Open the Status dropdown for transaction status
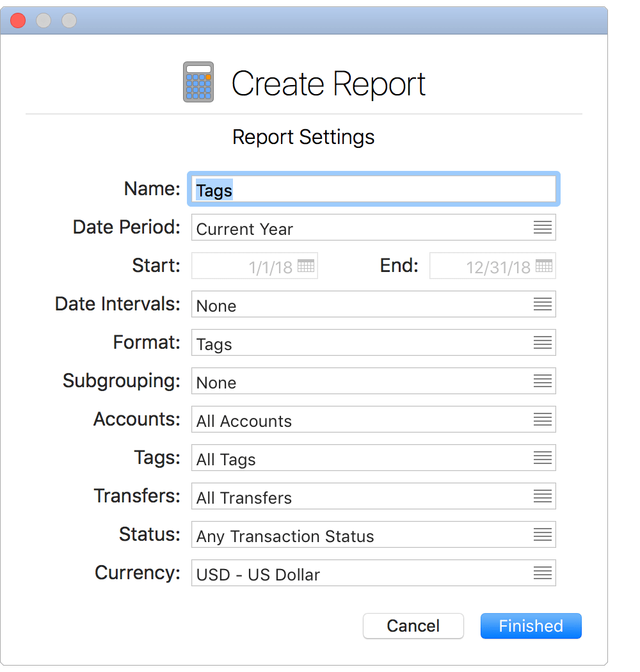 point(373,534)
